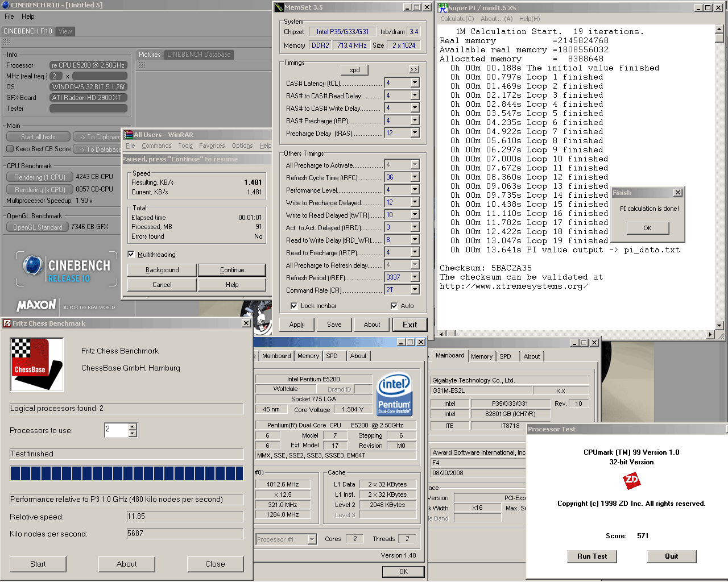Screen dimensions: 728x582
Task: Click Start in Fritz Chess Benchmark
Action: coord(38,564)
